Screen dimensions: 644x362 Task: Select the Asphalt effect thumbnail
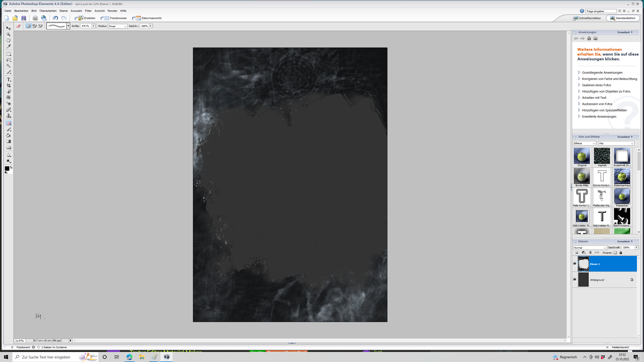[602, 156]
